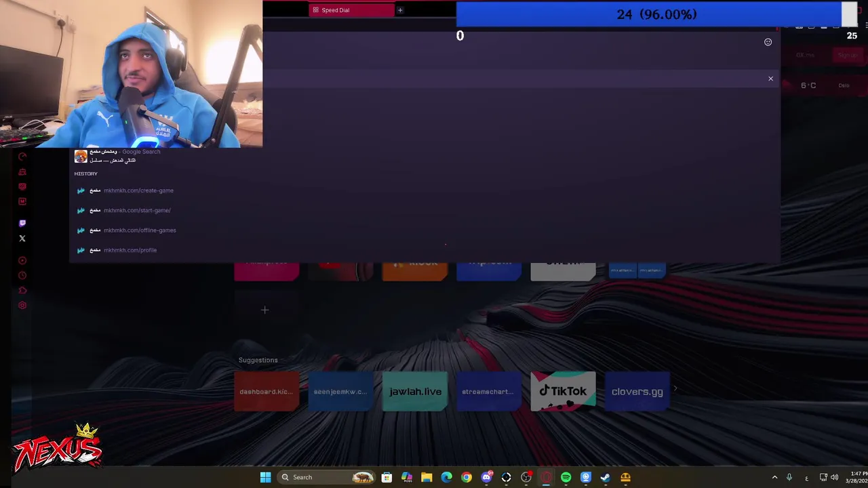Switch to the Speed Dial tab
The height and width of the screenshot is (488, 868).
(x=351, y=10)
